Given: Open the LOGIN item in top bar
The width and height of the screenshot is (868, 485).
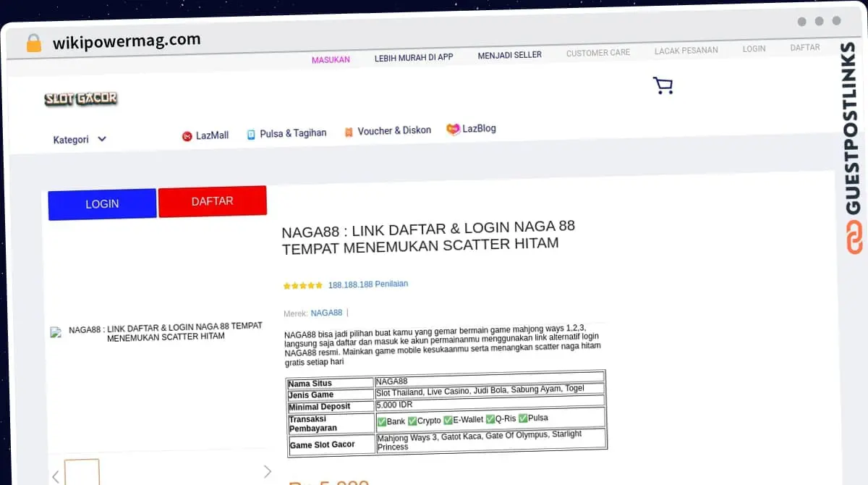Looking at the screenshot, I should (754, 48).
